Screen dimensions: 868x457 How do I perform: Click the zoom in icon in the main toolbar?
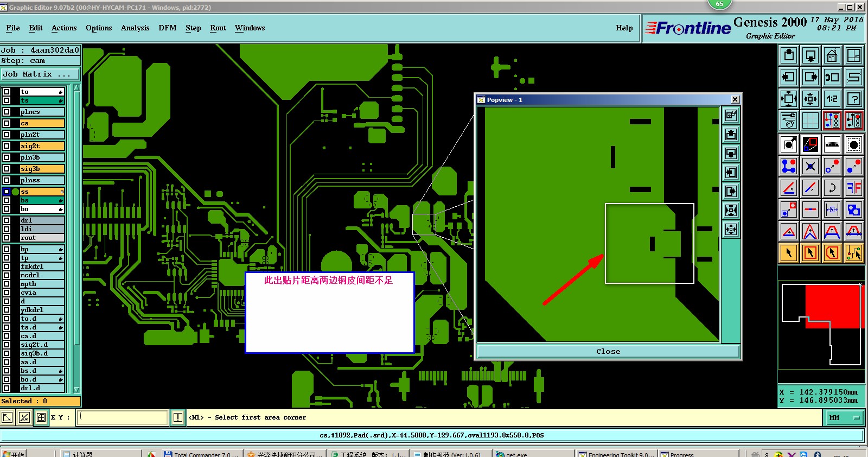coord(789,99)
